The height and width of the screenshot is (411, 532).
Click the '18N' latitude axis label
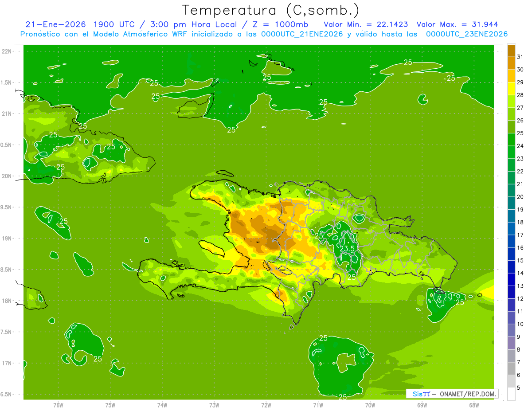7,301
